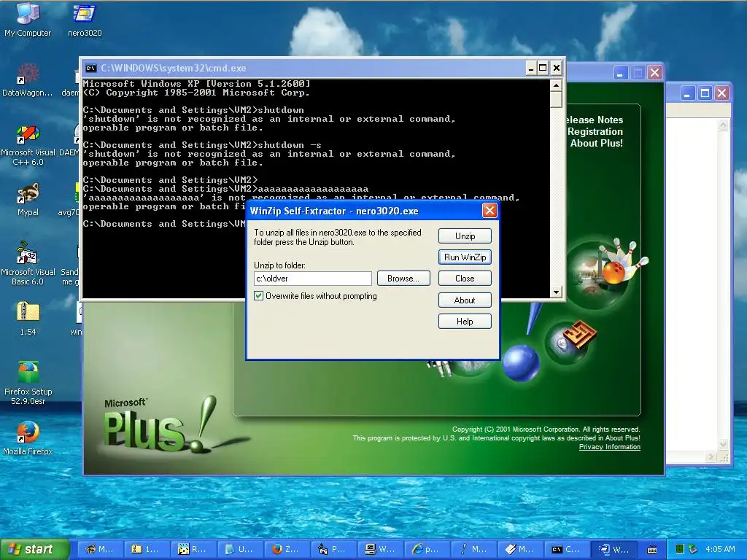Screen dimensions: 747x560
Task: Switch to cmd 'C...' taskbar button
Action: pyautogui.click(x=567, y=549)
